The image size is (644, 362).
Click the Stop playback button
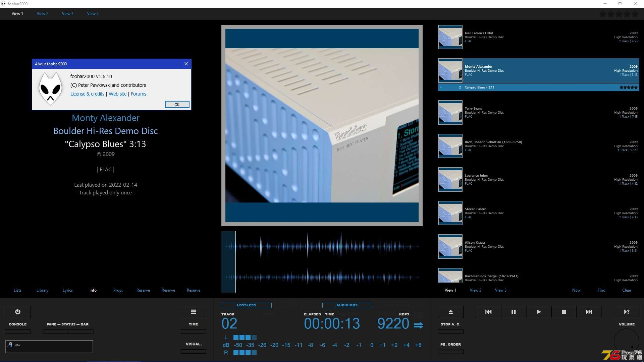click(x=563, y=312)
